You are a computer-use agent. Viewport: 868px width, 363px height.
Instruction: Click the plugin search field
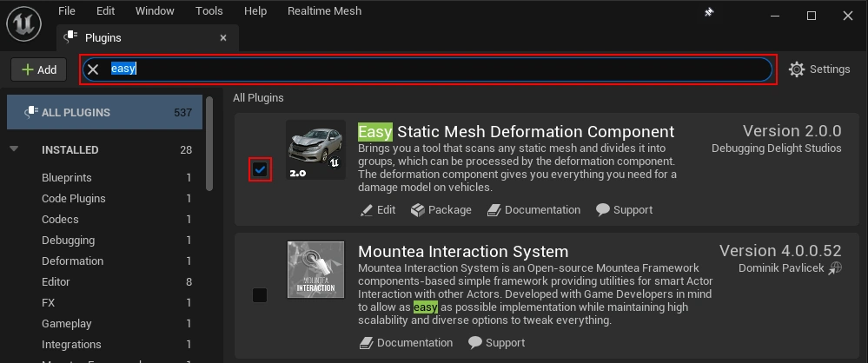point(427,69)
